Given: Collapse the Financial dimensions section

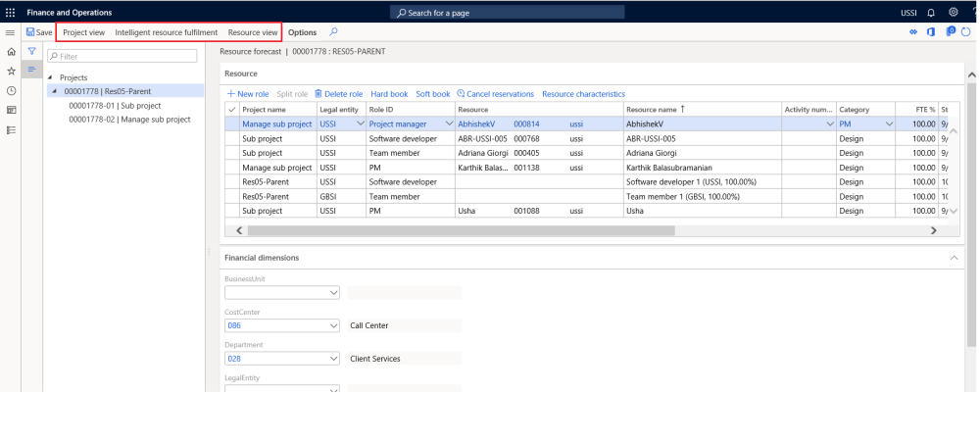Looking at the screenshot, I should (x=955, y=257).
